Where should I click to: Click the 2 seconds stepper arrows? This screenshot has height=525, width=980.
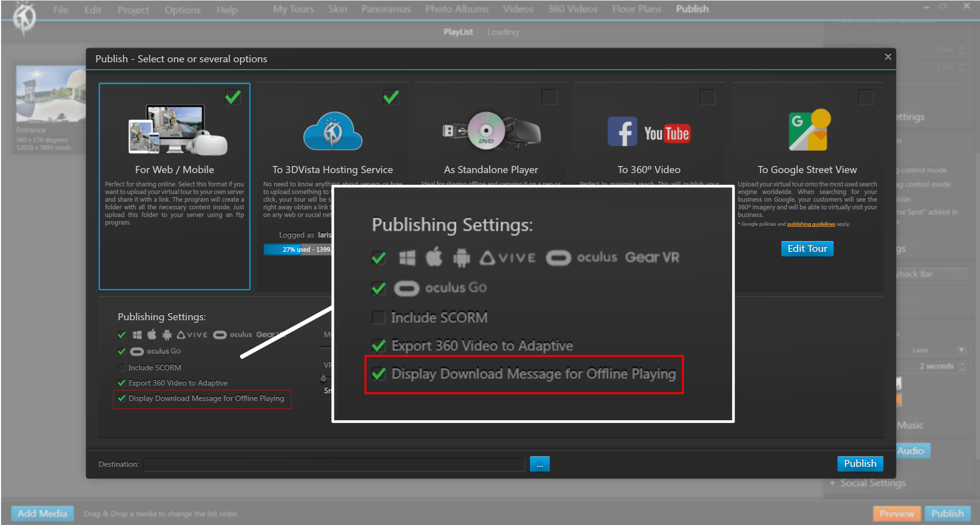pyautogui.click(x=962, y=366)
